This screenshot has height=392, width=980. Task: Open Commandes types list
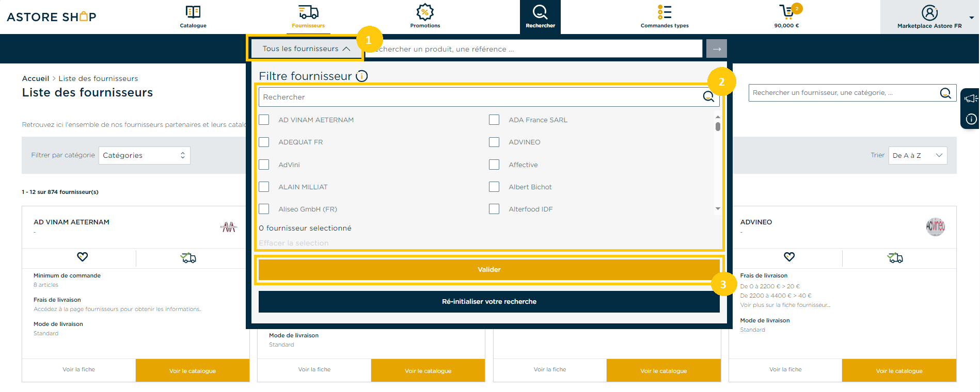(665, 17)
